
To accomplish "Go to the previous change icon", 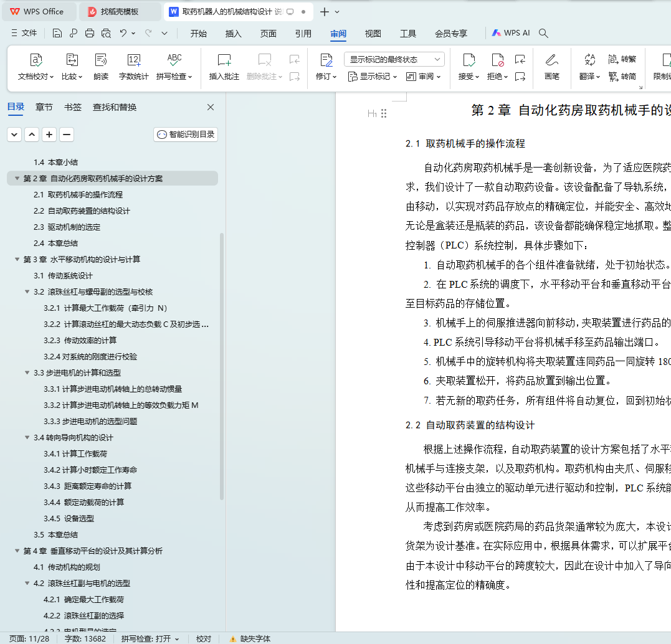I will pyautogui.click(x=520, y=59).
